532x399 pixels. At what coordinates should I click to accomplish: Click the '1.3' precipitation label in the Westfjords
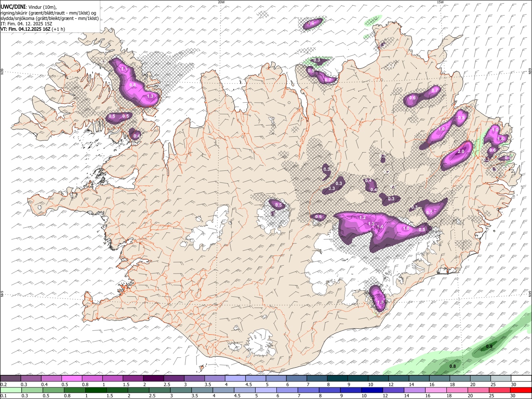point(150,96)
